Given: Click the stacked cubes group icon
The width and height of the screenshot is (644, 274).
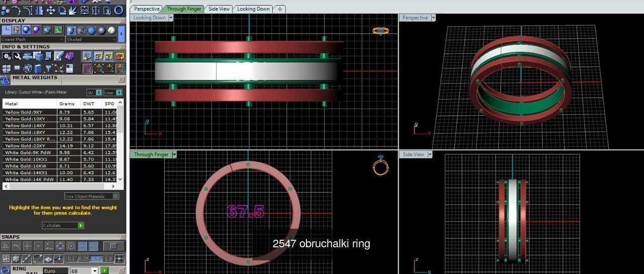Looking at the screenshot, I should (x=6, y=11).
